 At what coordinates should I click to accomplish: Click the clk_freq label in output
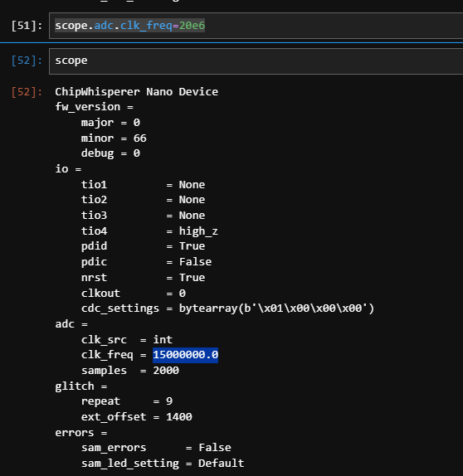pyautogui.click(x=107, y=355)
